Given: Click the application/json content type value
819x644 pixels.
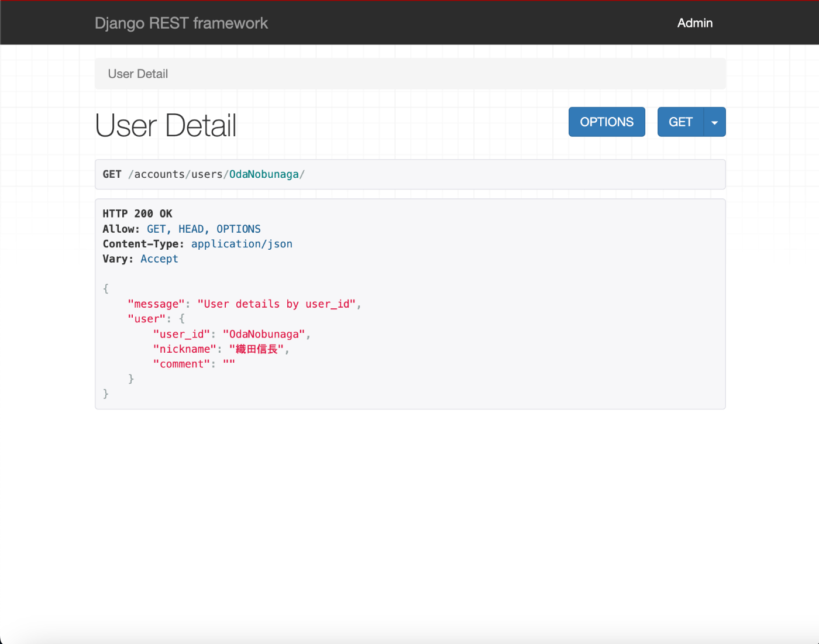Looking at the screenshot, I should pyautogui.click(x=242, y=244).
